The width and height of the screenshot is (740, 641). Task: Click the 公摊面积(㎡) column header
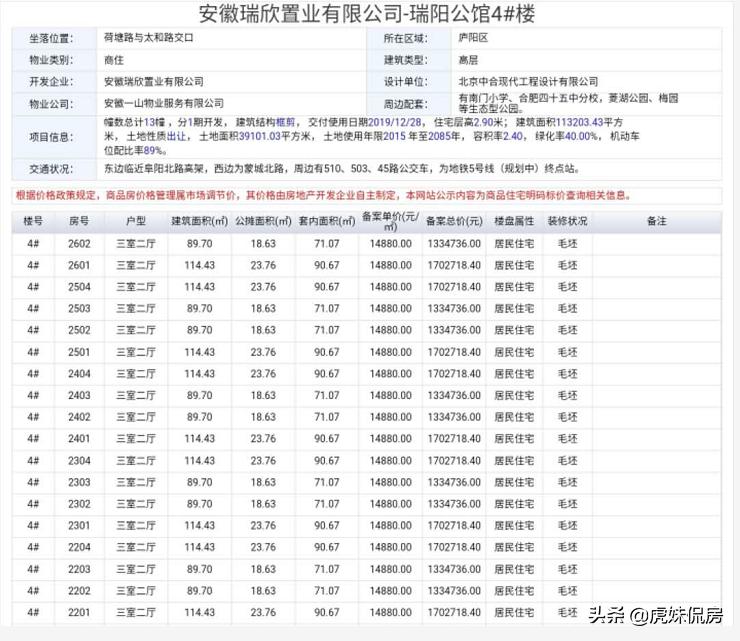263,221
